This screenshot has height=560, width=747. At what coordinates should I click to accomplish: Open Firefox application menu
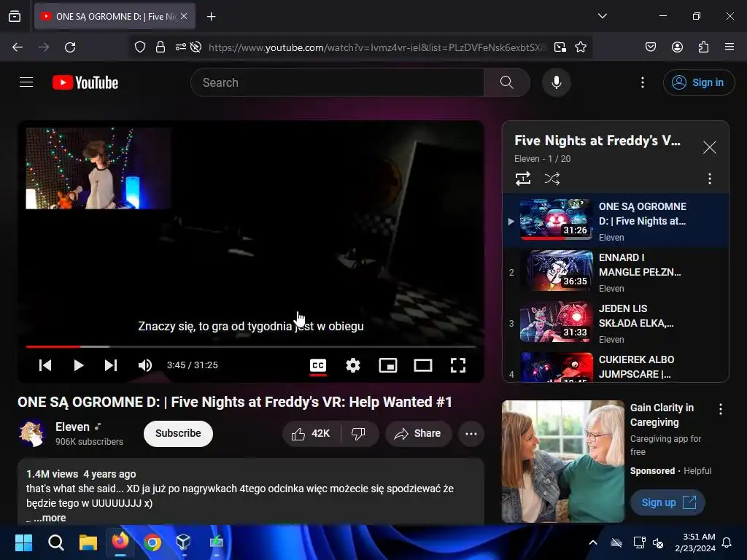click(x=729, y=47)
